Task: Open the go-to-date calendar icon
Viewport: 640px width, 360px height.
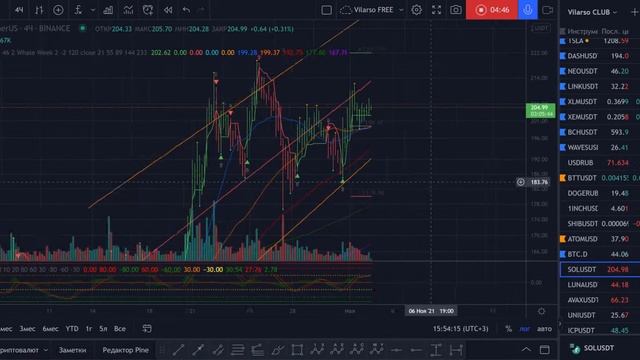Action: [x=147, y=329]
